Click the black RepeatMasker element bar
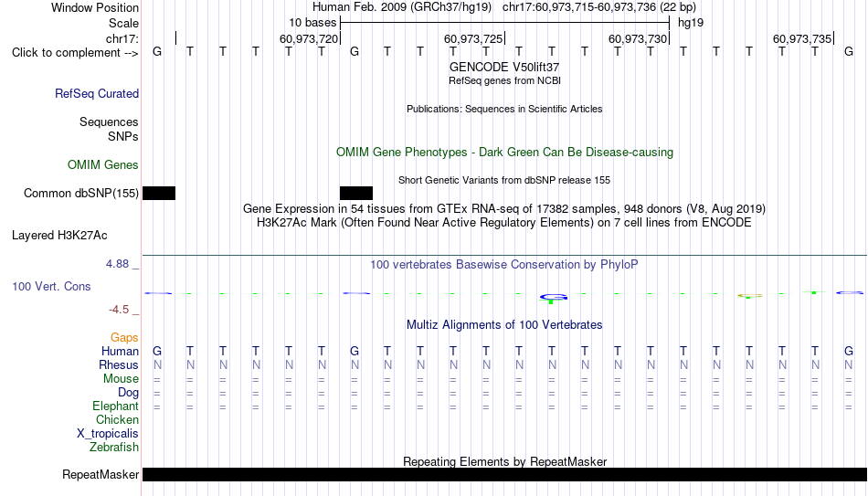The width and height of the screenshot is (868, 496). (x=505, y=474)
